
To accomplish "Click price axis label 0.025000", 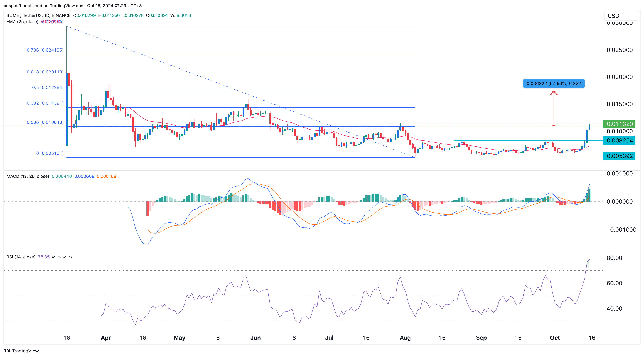I will (x=620, y=50).
